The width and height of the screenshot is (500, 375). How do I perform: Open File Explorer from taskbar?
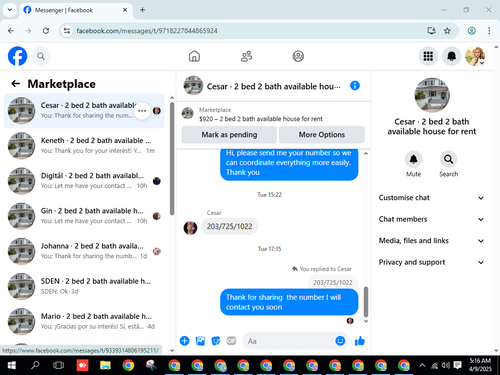pyautogui.click(x=105, y=365)
